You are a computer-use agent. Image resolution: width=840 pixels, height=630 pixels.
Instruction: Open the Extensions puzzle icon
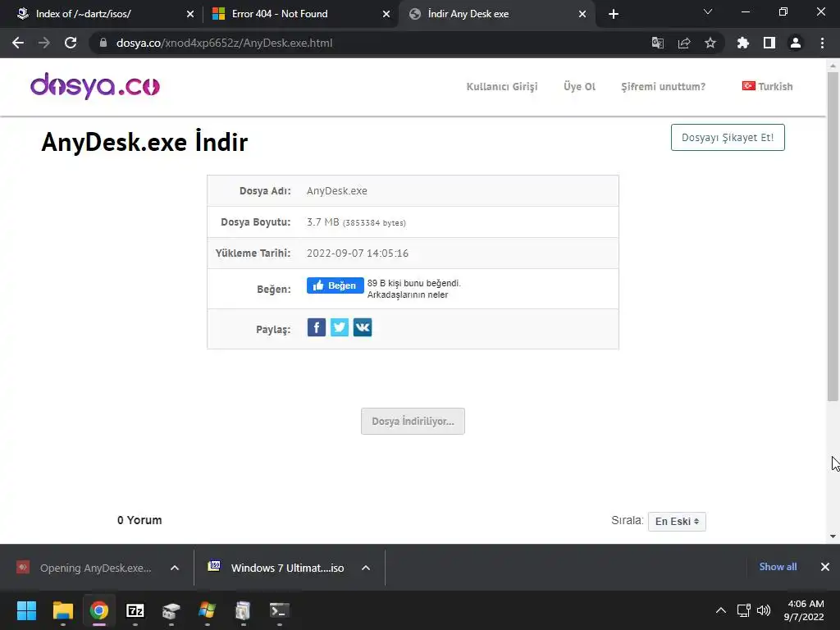(x=743, y=43)
